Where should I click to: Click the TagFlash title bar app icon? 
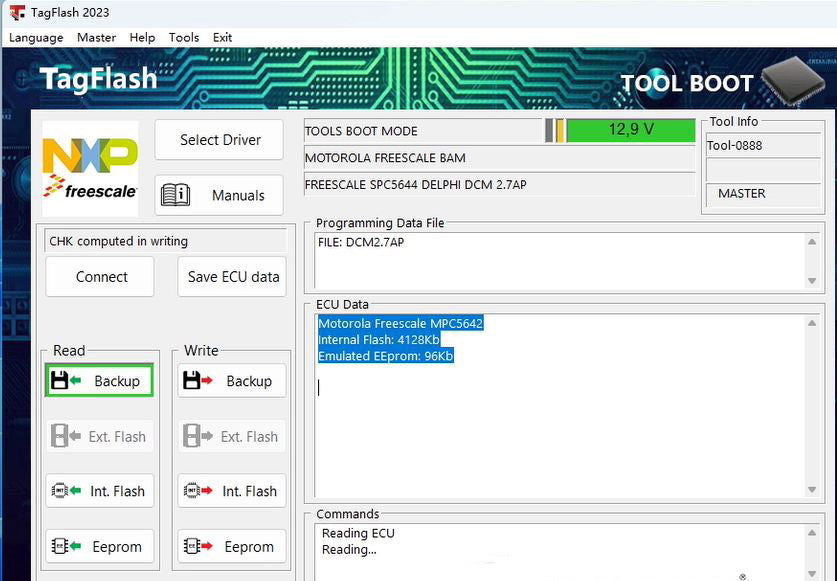[x=17, y=12]
